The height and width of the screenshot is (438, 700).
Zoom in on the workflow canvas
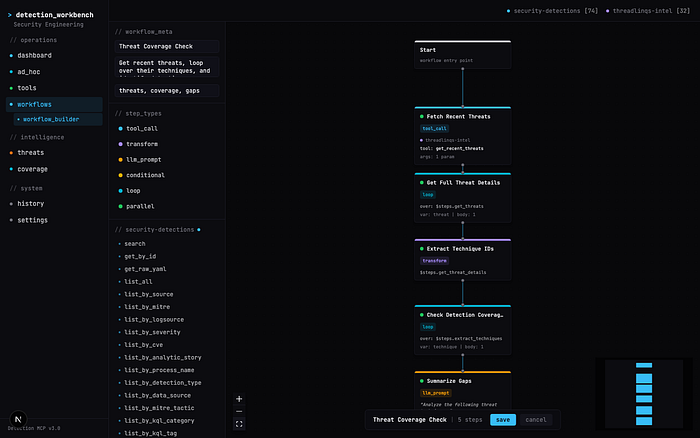[x=239, y=399]
